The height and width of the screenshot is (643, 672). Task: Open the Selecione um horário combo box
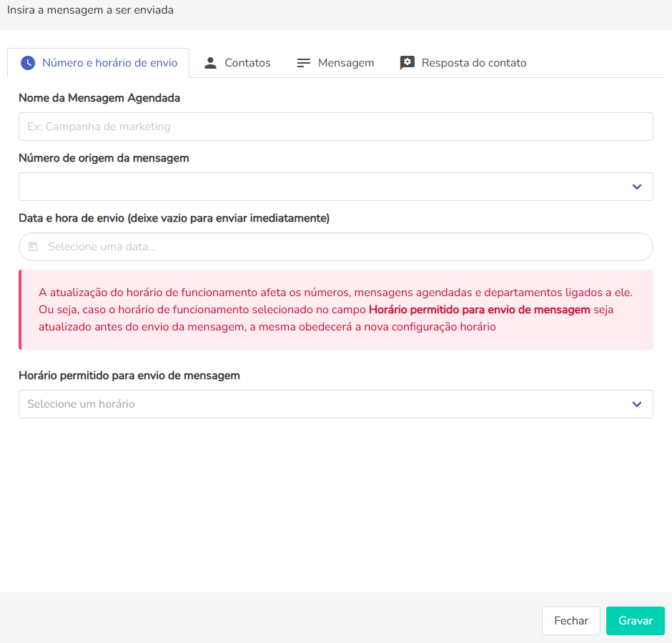322,404
